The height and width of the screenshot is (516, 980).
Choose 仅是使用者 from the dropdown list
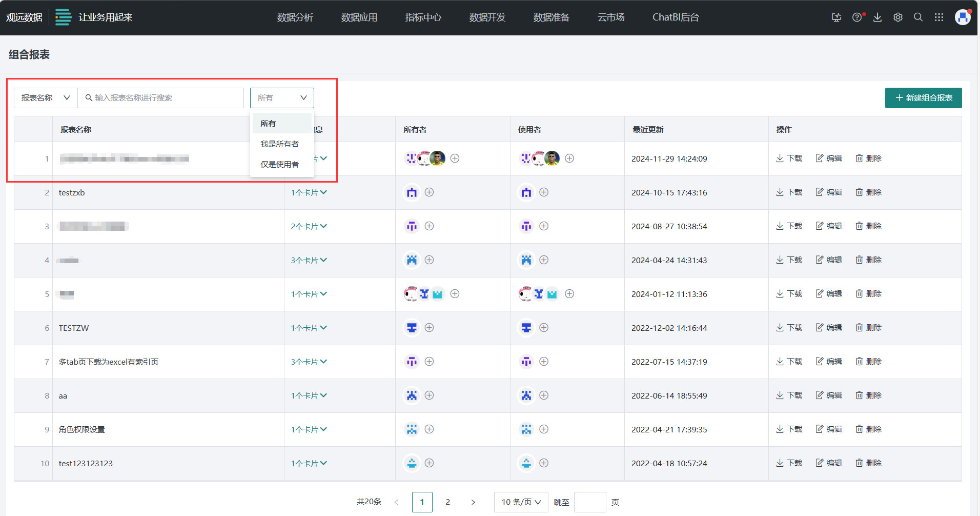[x=279, y=165]
